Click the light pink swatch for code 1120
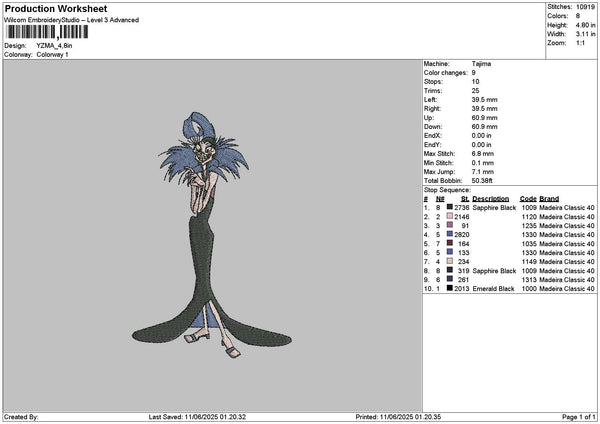Viewport: 600px width, 424px height. [450, 216]
